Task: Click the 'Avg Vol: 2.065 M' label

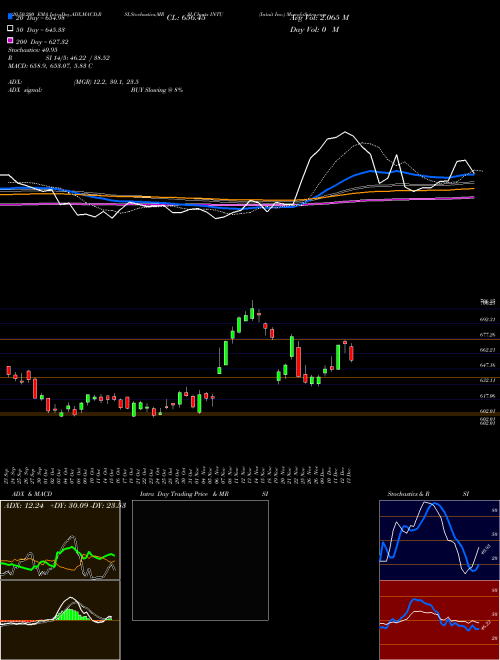Action: point(319,18)
